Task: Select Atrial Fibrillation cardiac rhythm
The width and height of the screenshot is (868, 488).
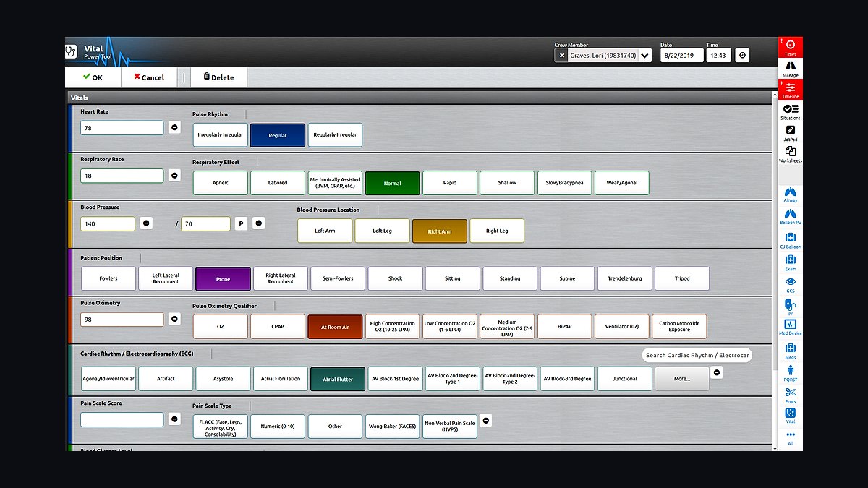Action: 281,379
